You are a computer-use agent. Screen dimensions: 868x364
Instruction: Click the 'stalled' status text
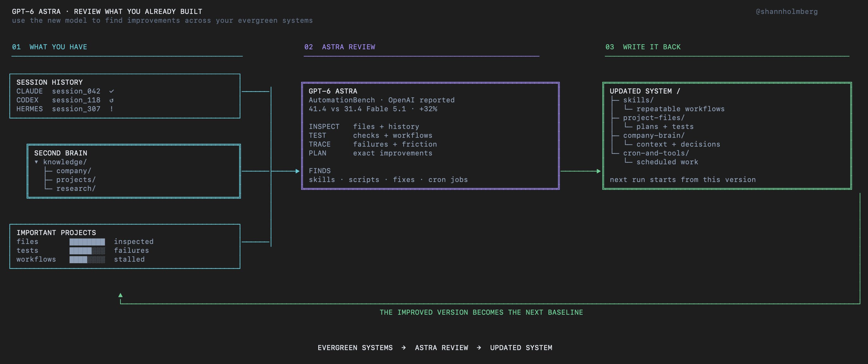[129, 259]
